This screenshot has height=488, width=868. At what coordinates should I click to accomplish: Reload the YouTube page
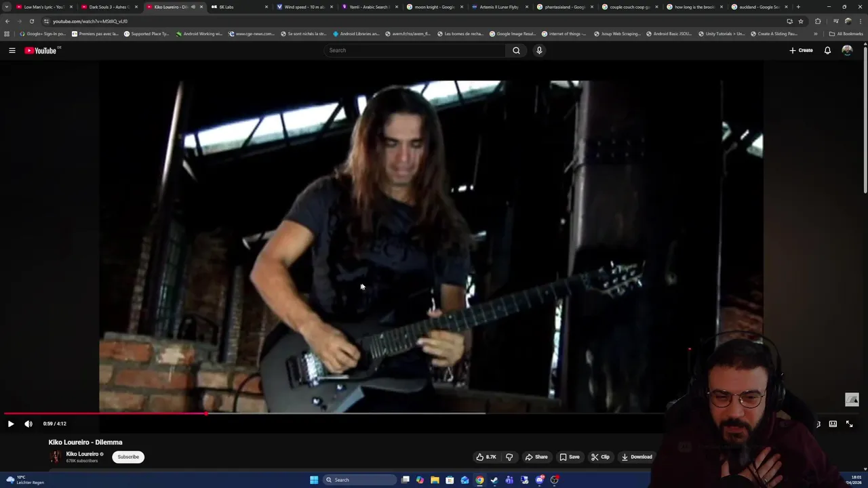click(x=32, y=21)
